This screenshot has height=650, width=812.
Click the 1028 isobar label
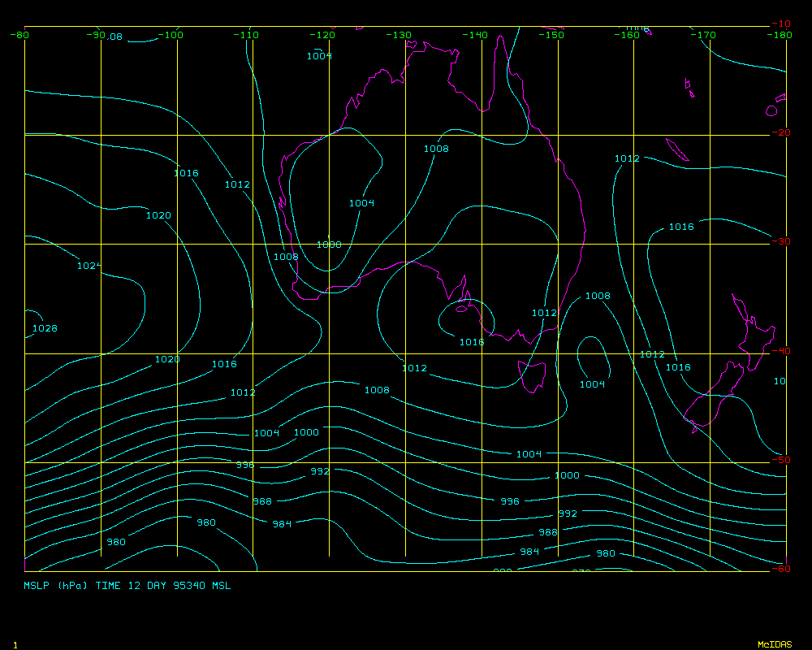click(x=45, y=328)
